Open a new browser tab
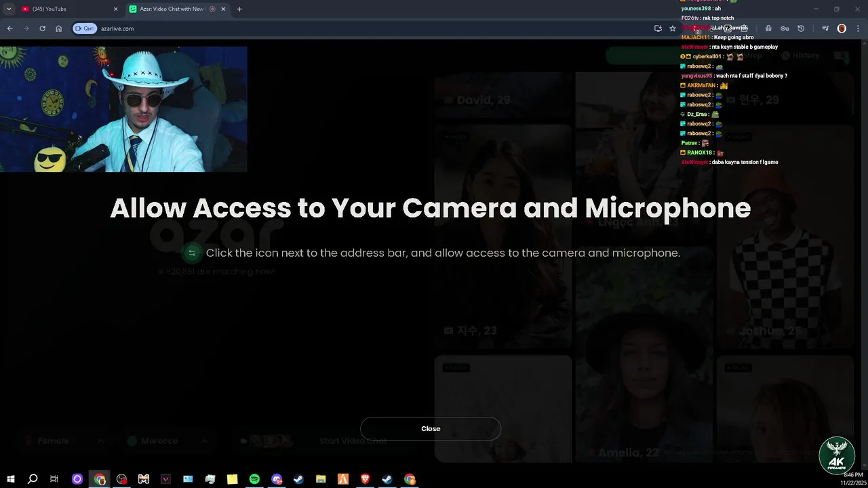This screenshot has height=488, width=868. tap(239, 9)
